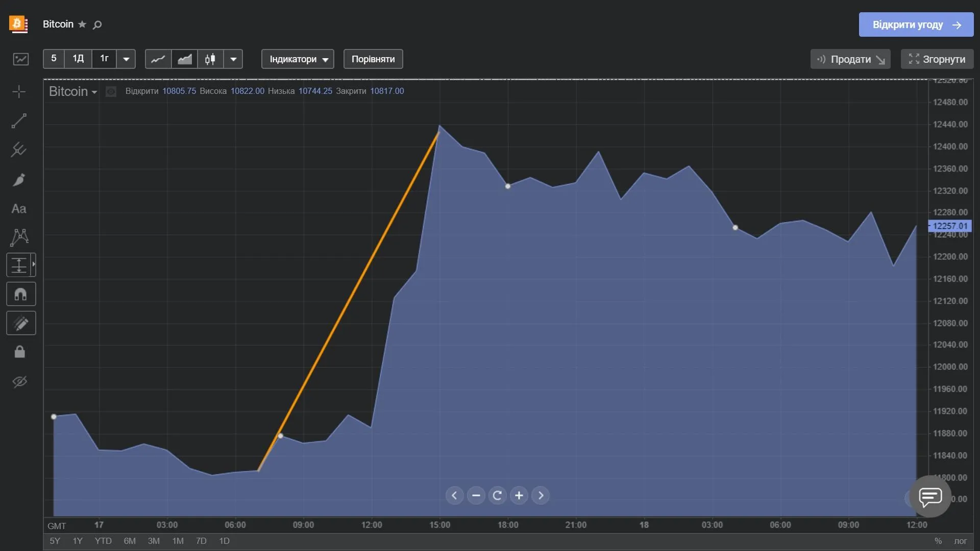Viewport: 980px width, 551px height.
Task: Click current price label 12257.01
Action: click(x=950, y=226)
